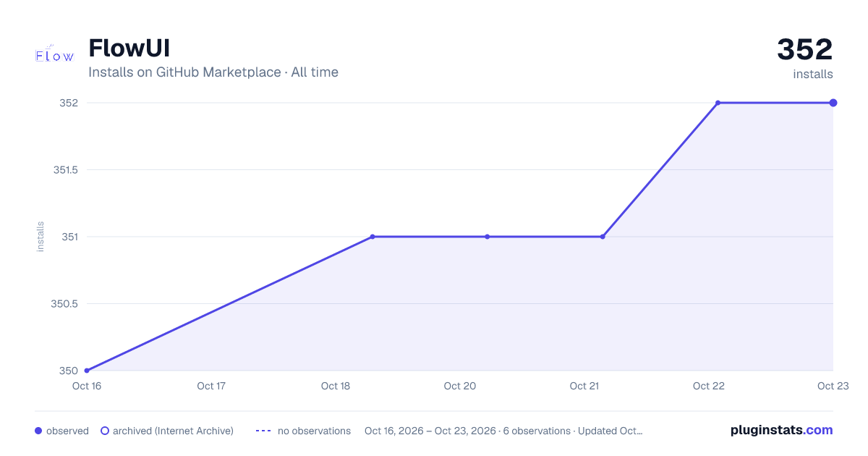Click the 'no observations' legend label
868x456 pixels.
coord(314,431)
